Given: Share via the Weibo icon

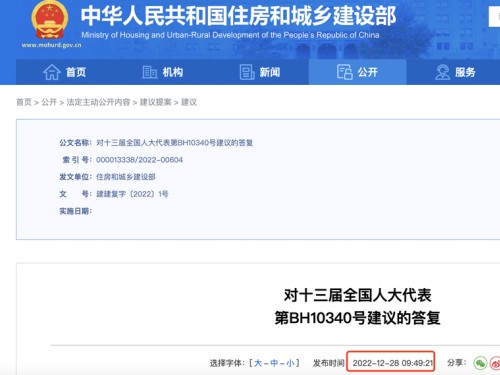Looking at the screenshot, I should 495,363.
